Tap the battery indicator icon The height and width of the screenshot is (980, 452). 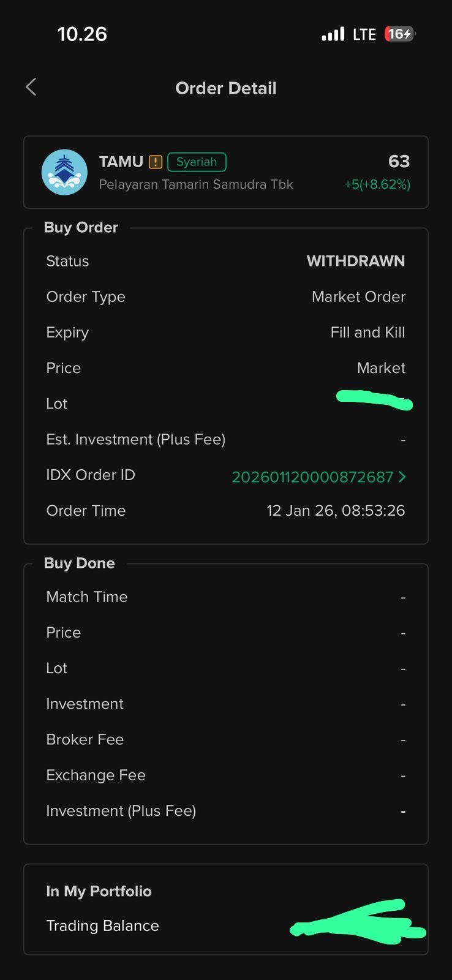click(400, 34)
